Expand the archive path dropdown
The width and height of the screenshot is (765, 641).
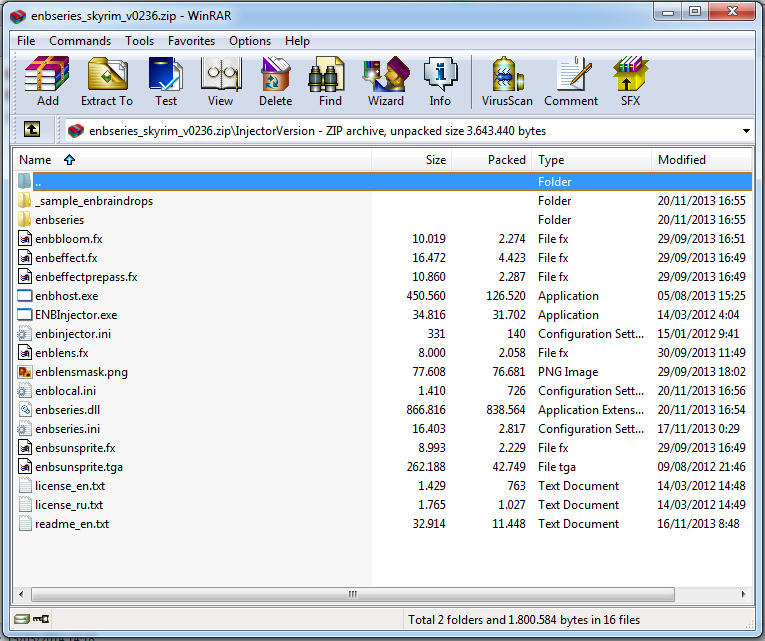click(x=746, y=131)
